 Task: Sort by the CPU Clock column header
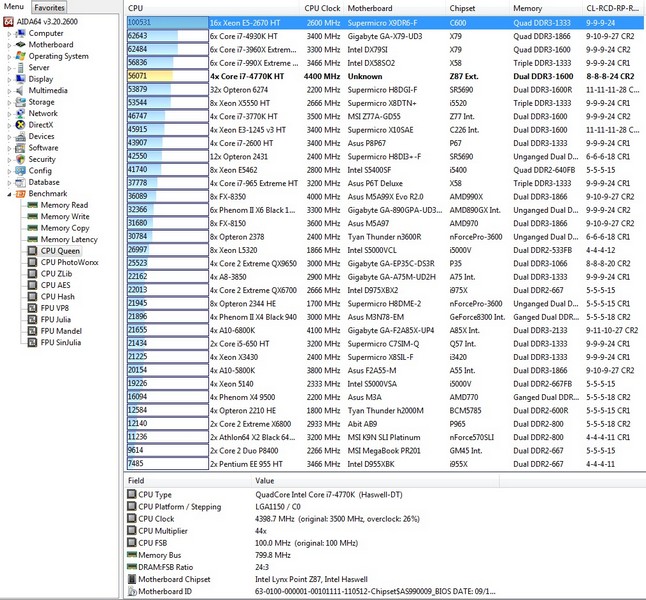(x=322, y=8)
